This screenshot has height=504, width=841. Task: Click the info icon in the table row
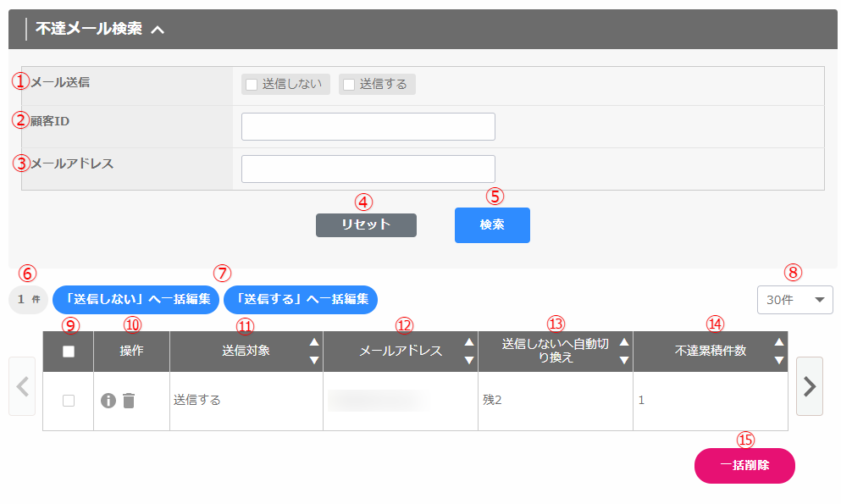coord(108,401)
